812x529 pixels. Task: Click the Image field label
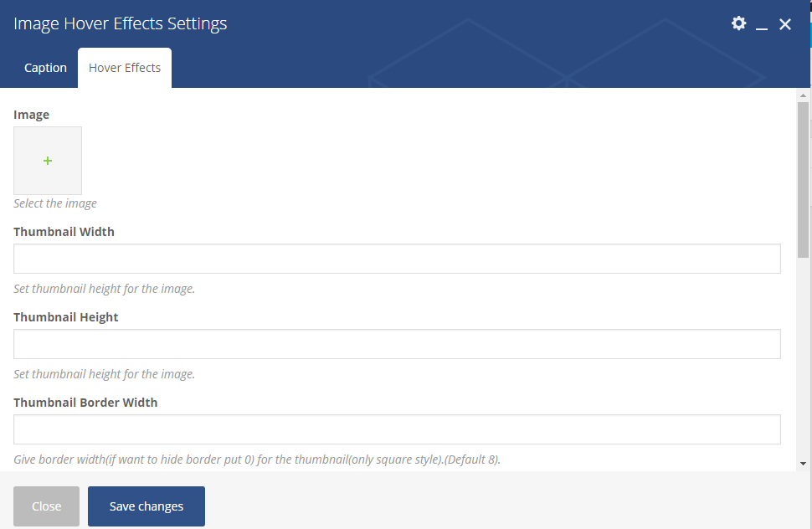[x=32, y=115]
